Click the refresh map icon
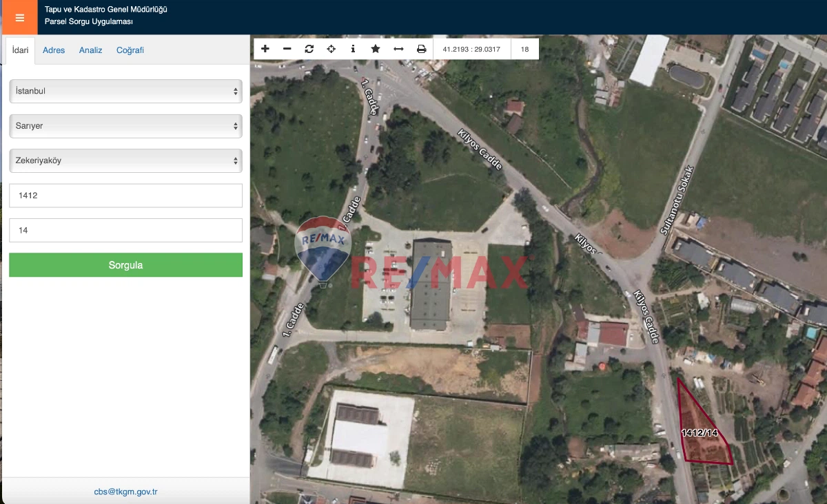 (309, 49)
